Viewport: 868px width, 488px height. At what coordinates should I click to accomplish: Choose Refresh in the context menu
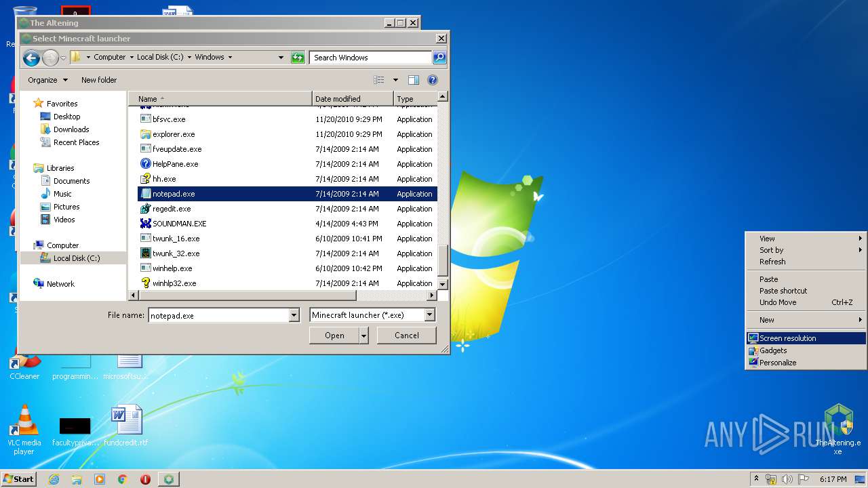click(806, 262)
